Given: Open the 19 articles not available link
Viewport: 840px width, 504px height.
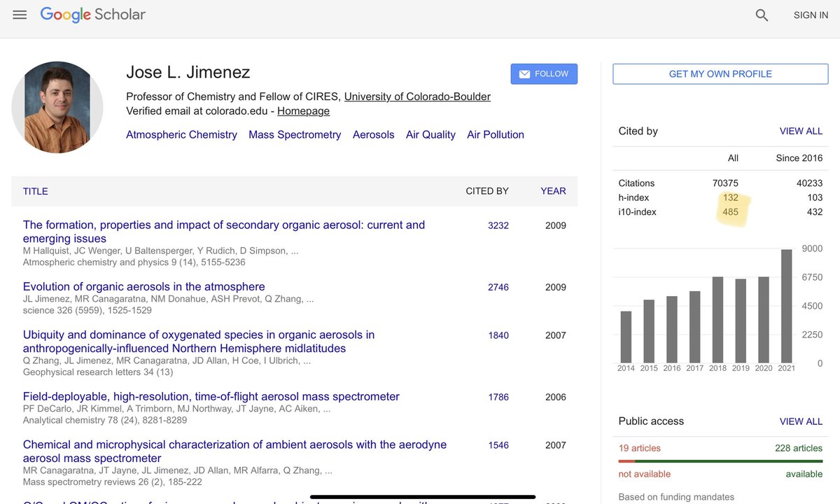Looking at the screenshot, I should (639, 448).
